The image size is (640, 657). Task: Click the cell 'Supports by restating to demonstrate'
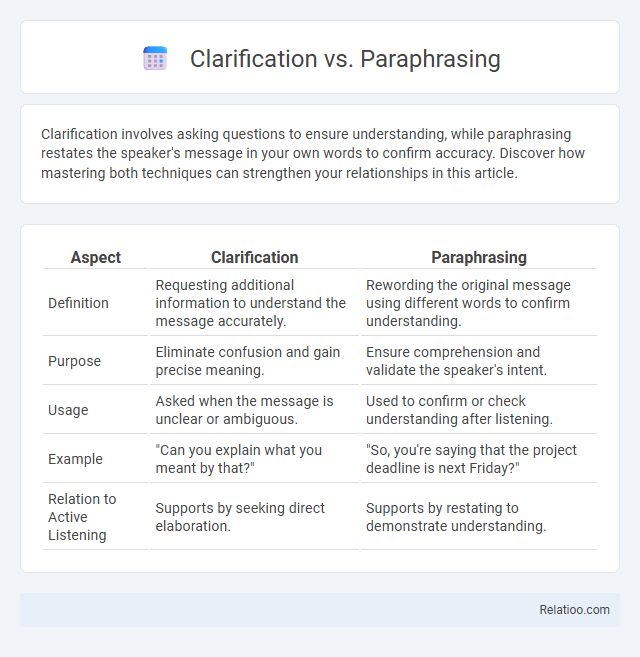coord(456,517)
